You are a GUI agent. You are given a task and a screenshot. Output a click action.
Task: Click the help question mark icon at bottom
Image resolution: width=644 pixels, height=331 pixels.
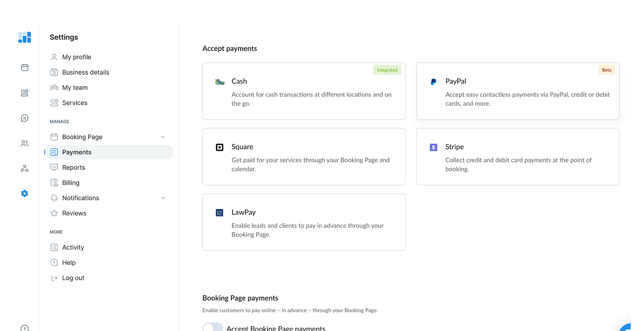[24, 328]
